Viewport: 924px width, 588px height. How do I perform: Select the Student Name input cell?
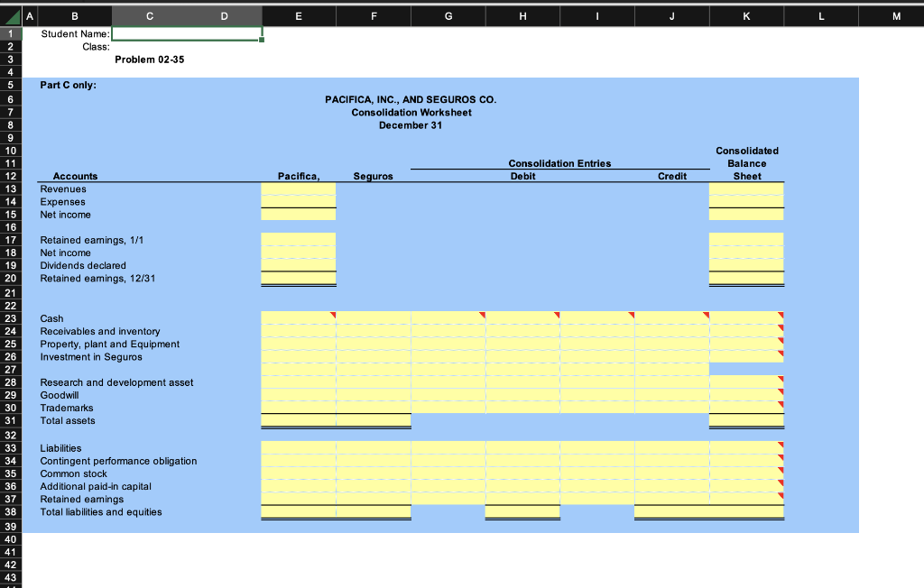coord(187,33)
